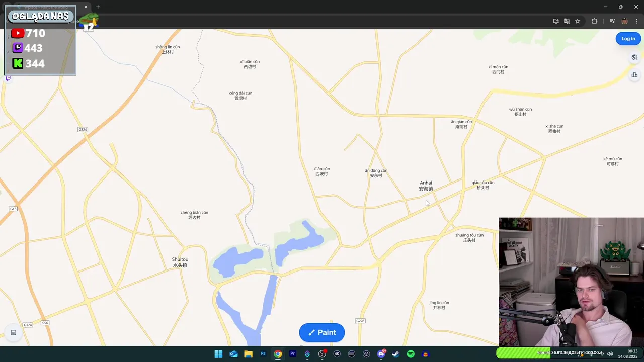The height and width of the screenshot is (362, 644).
Task: Click the G15 road shield
Action: [x=13, y=209]
